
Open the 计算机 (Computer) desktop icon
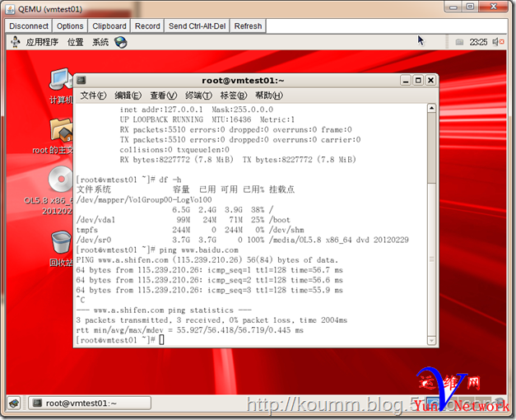point(61,86)
